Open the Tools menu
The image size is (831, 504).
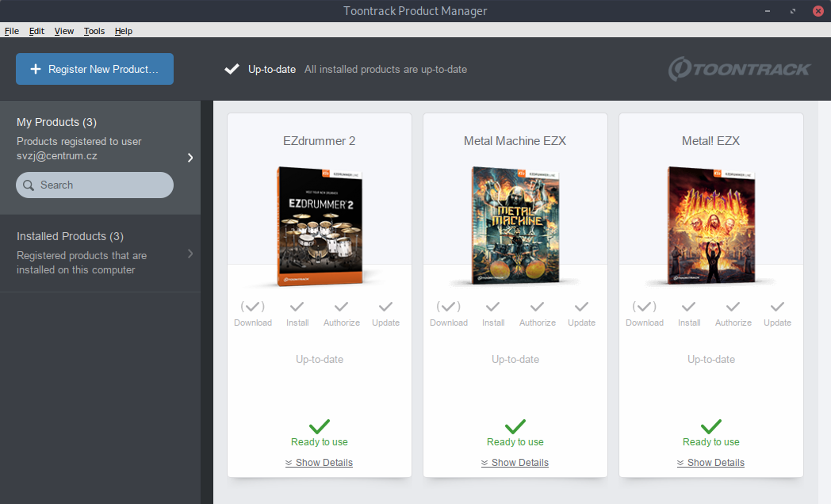point(94,31)
